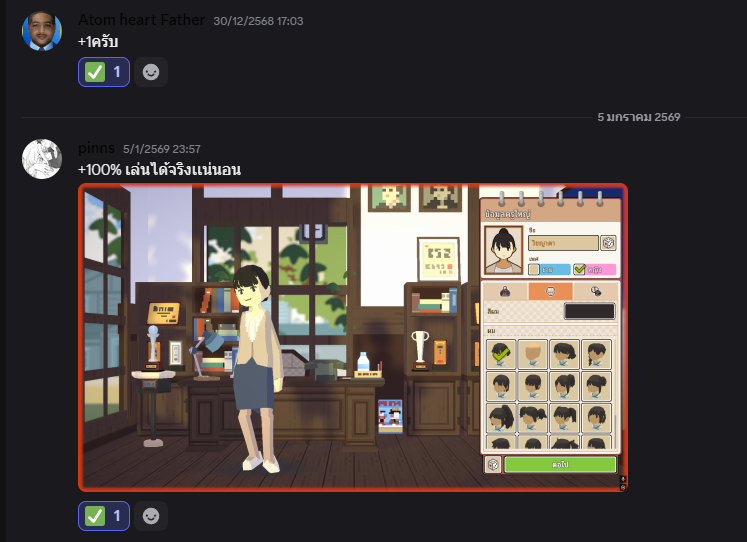Click the dice icon beside the name field

click(608, 243)
